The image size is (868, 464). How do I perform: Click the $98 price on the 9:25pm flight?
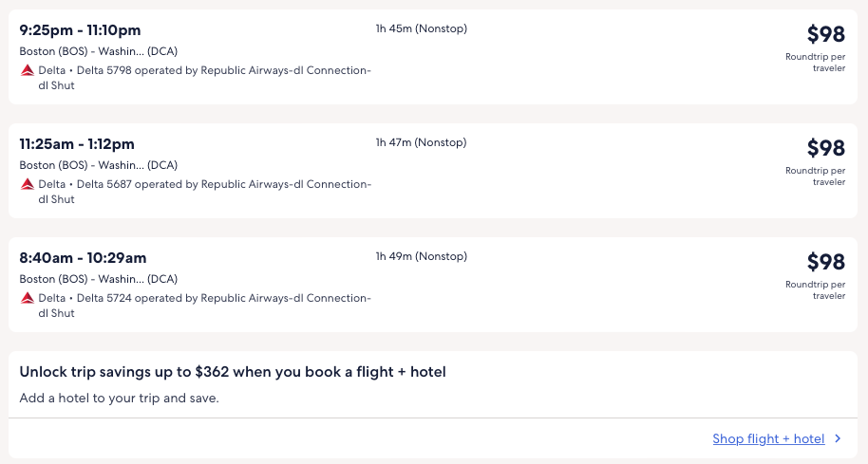coord(825,34)
